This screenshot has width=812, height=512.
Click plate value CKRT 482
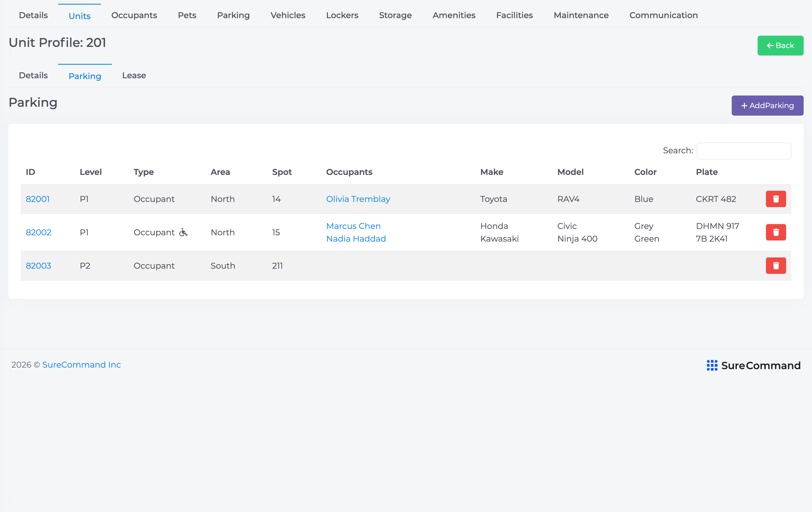pyautogui.click(x=716, y=199)
